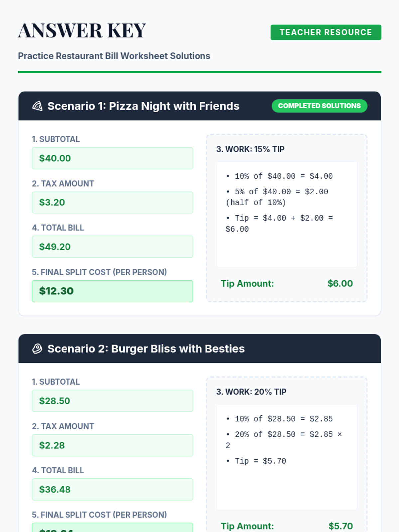Click the Practice Restaurant Bill Worksheet Solutions subtitle

point(114,56)
